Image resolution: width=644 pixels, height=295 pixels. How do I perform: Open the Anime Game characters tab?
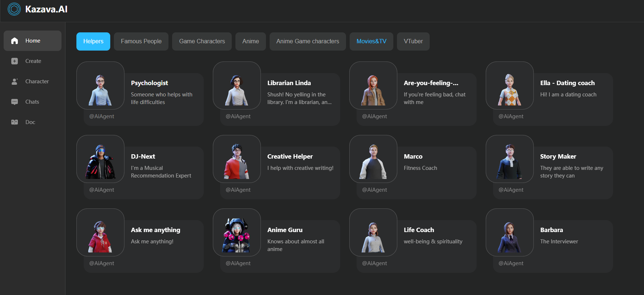click(308, 41)
